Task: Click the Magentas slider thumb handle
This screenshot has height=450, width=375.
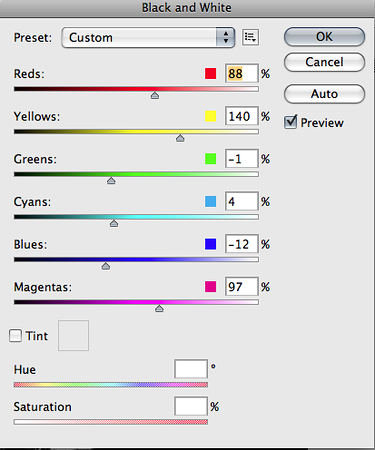Action: (x=159, y=309)
